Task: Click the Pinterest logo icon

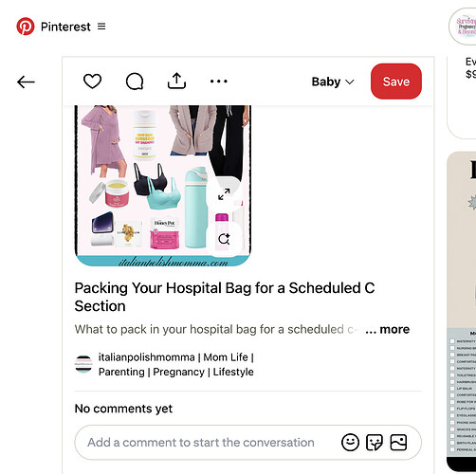Action: (x=26, y=27)
